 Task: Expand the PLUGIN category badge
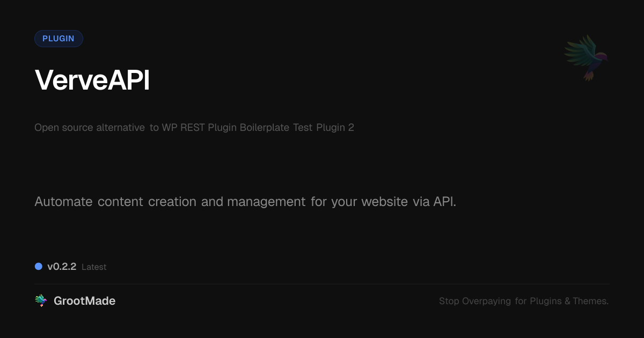point(58,38)
